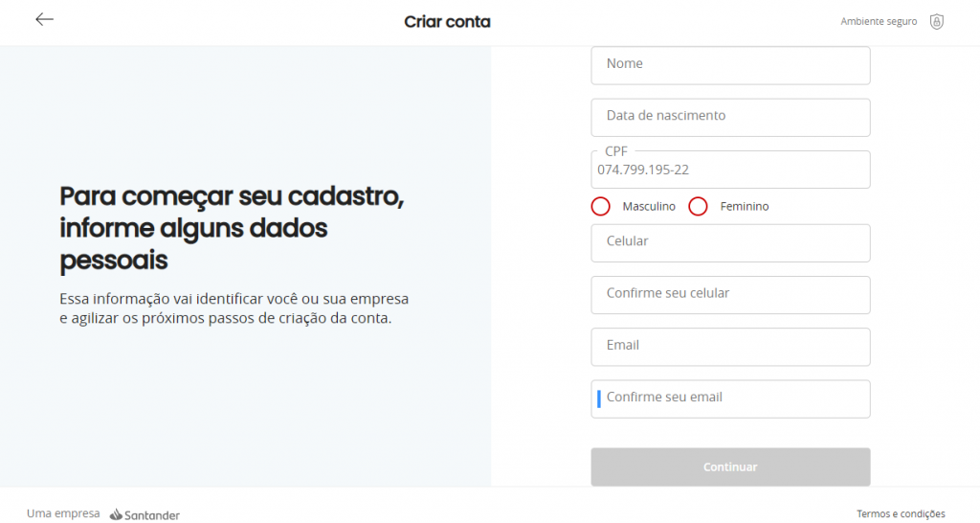Viewport: 980px width, 523px height.
Task: Click the Confirme seu celular field
Action: pos(730,294)
